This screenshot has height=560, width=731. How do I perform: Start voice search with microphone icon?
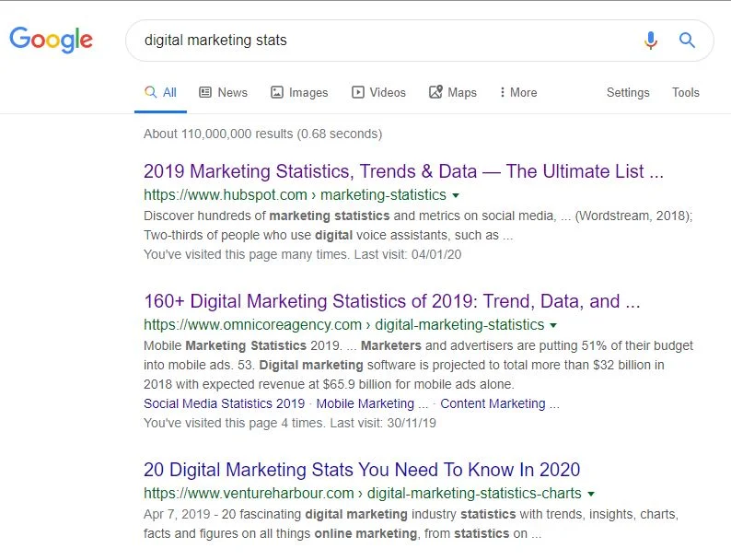[x=651, y=41]
